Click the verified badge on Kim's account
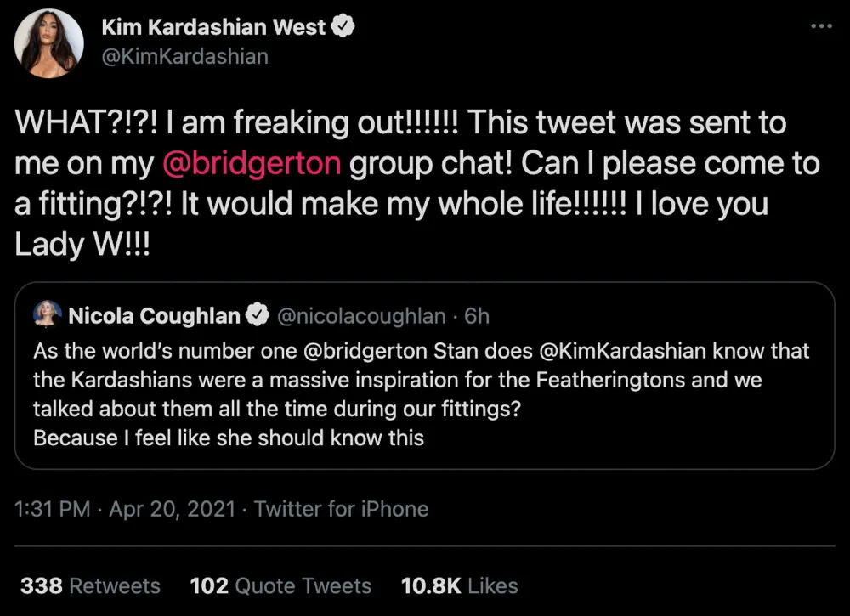The width and height of the screenshot is (850, 616). (343, 26)
